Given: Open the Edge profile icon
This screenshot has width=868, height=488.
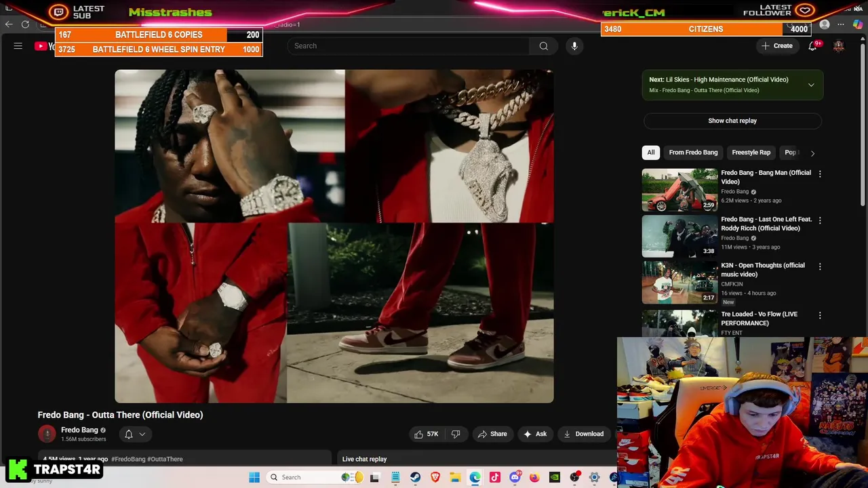Looking at the screenshot, I should (x=825, y=24).
